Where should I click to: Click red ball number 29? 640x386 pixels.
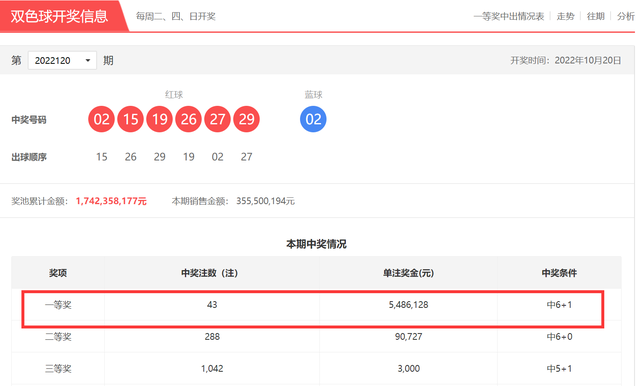point(247,119)
